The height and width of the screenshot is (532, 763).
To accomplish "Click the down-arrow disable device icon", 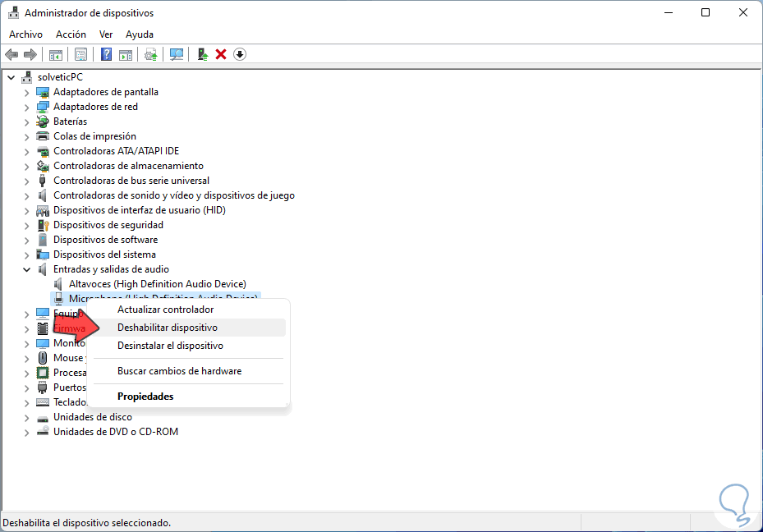I will 239,54.
